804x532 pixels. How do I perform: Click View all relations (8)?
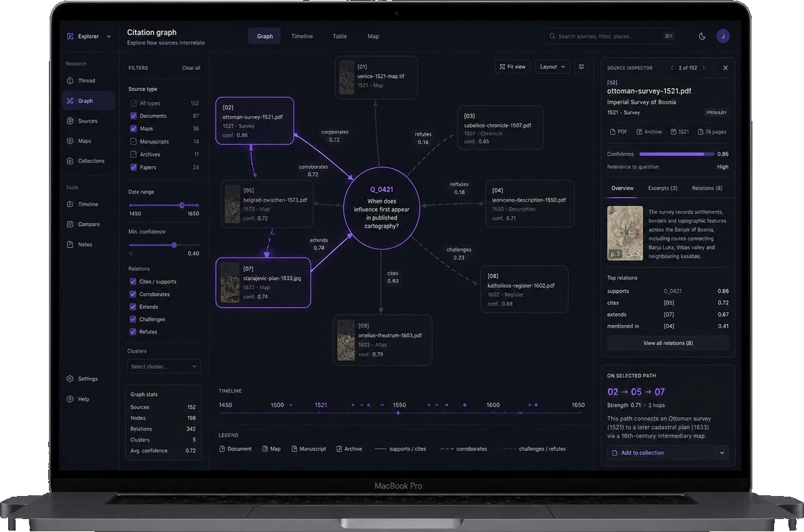point(667,343)
